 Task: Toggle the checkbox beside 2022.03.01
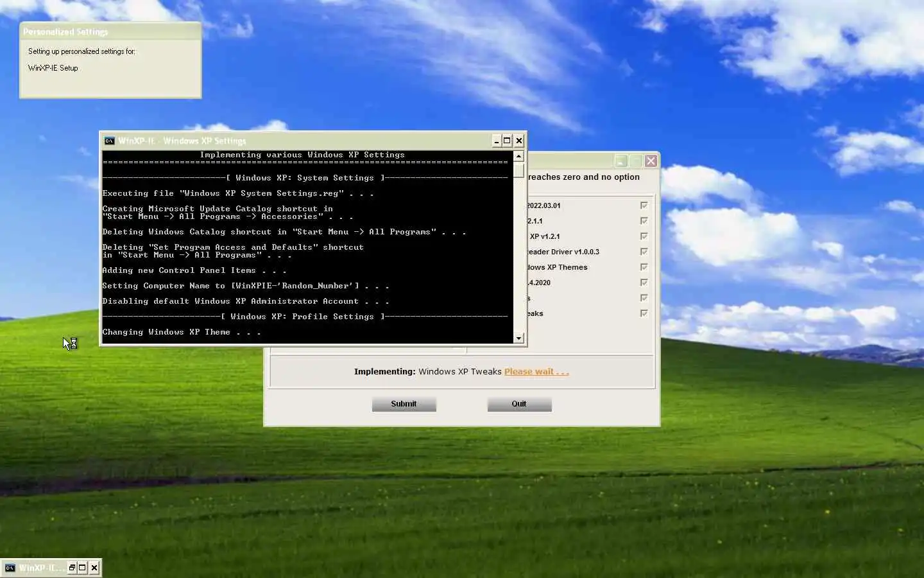(644, 206)
